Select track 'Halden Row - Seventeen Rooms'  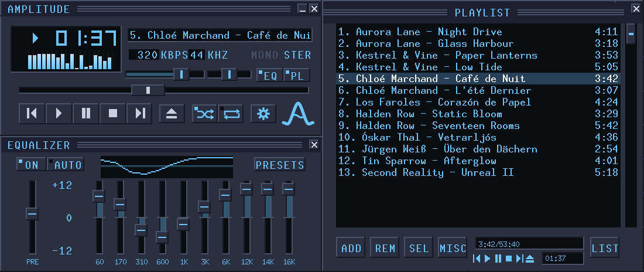tap(478, 125)
